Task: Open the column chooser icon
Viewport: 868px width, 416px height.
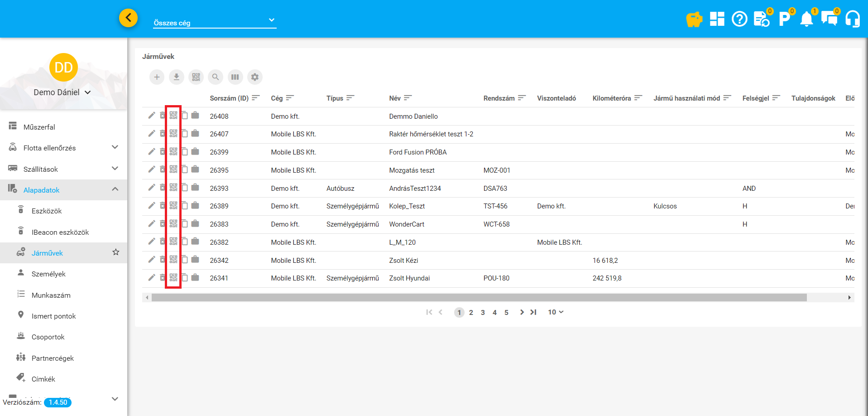Action: coord(235,77)
